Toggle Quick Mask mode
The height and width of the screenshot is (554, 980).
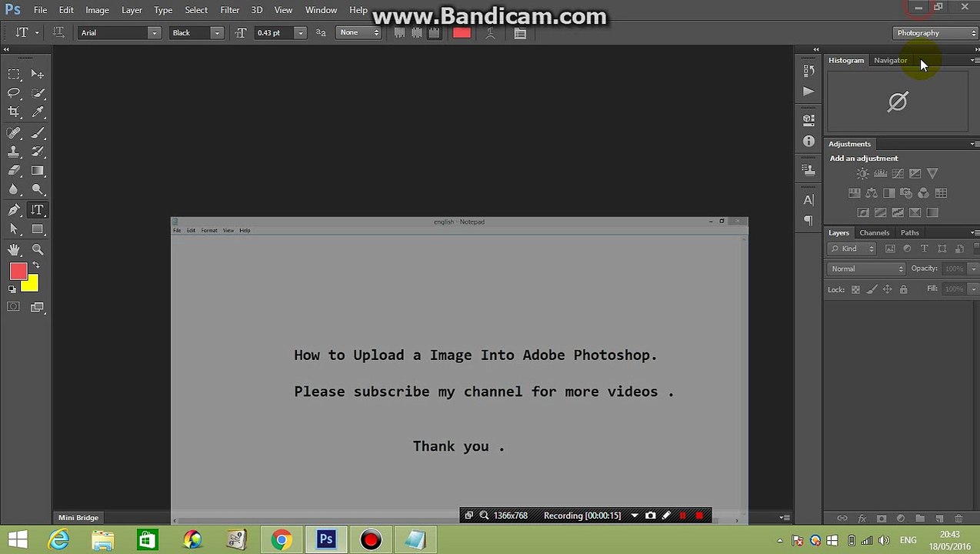pyautogui.click(x=13, y=307)
